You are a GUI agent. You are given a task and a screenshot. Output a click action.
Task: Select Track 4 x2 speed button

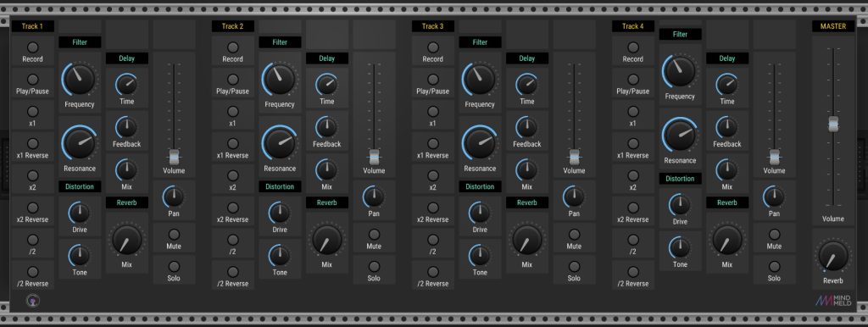click(633, 176)
